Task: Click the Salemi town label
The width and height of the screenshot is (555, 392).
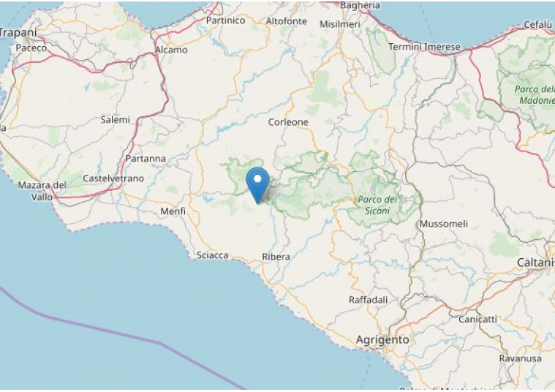Action: pos(116,120)
